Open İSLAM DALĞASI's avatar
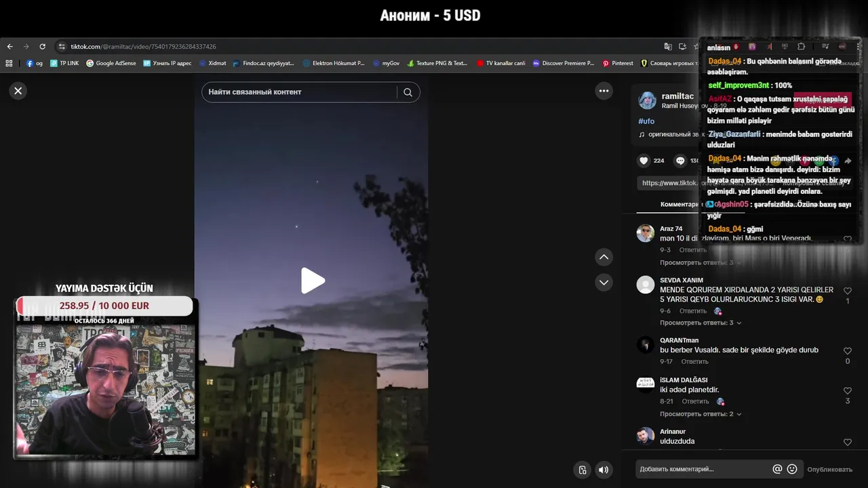 coord(646,385)
